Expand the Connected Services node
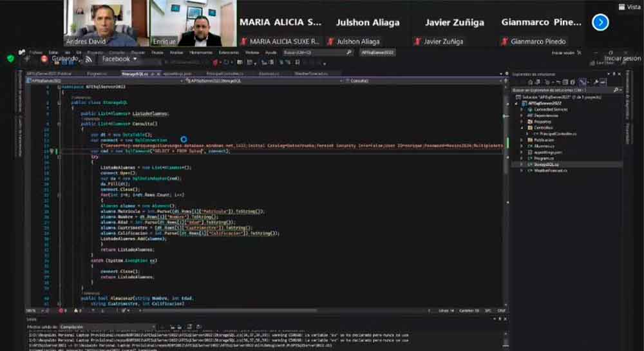 click(x=522, y=109)
